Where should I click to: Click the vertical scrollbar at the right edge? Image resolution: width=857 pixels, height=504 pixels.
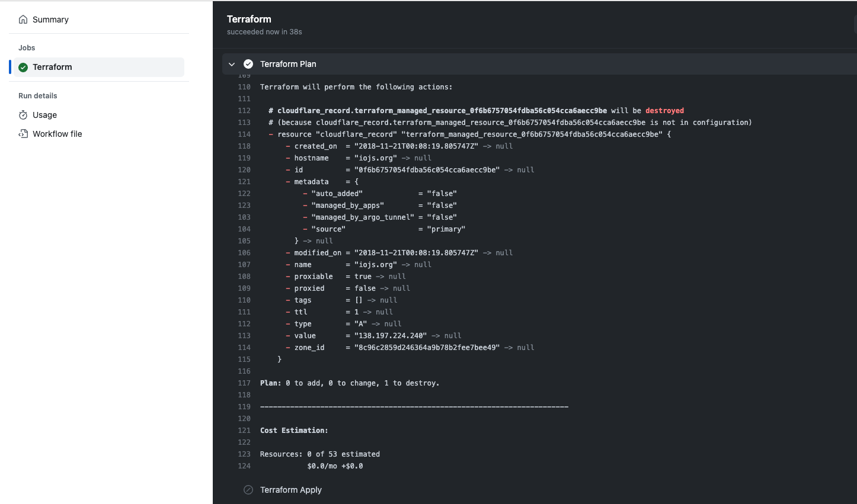pos(854,24)
